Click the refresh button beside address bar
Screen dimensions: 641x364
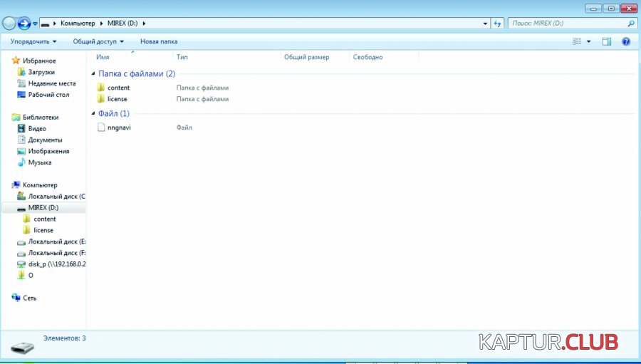pos(498,24)
